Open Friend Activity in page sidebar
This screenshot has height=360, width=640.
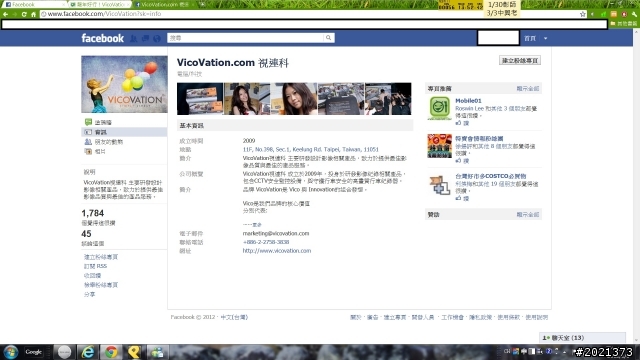pyautogui.click(x=109, y=142)
